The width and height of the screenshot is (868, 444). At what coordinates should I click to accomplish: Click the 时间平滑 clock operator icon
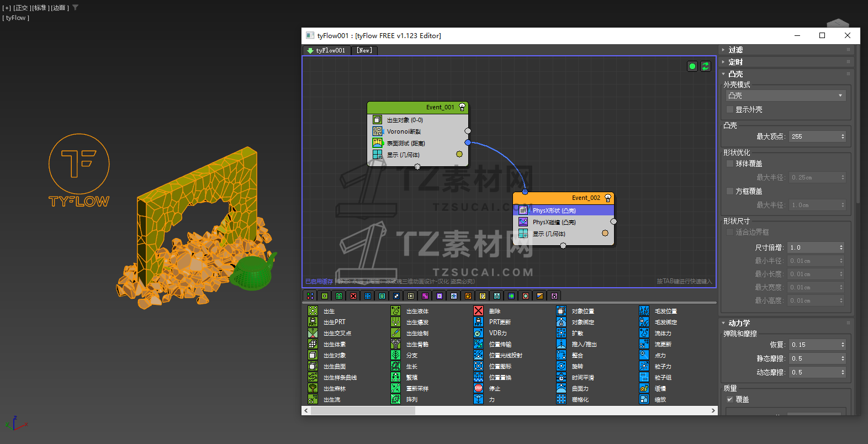(561, 377)
